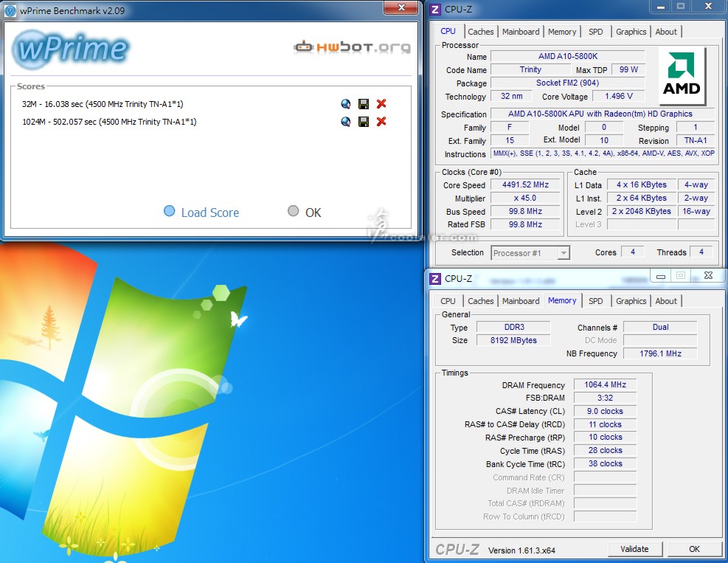
Task: Open About tab in lower CPU-Z window
Action: coord(666,301)
